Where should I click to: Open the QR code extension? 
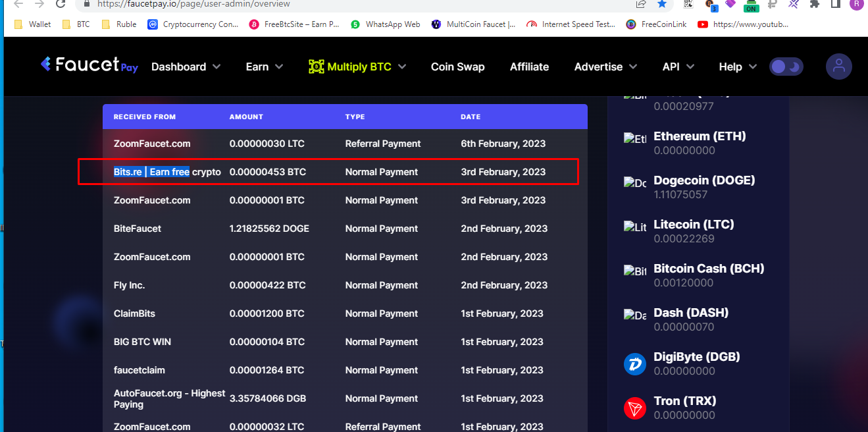(688, 4)
